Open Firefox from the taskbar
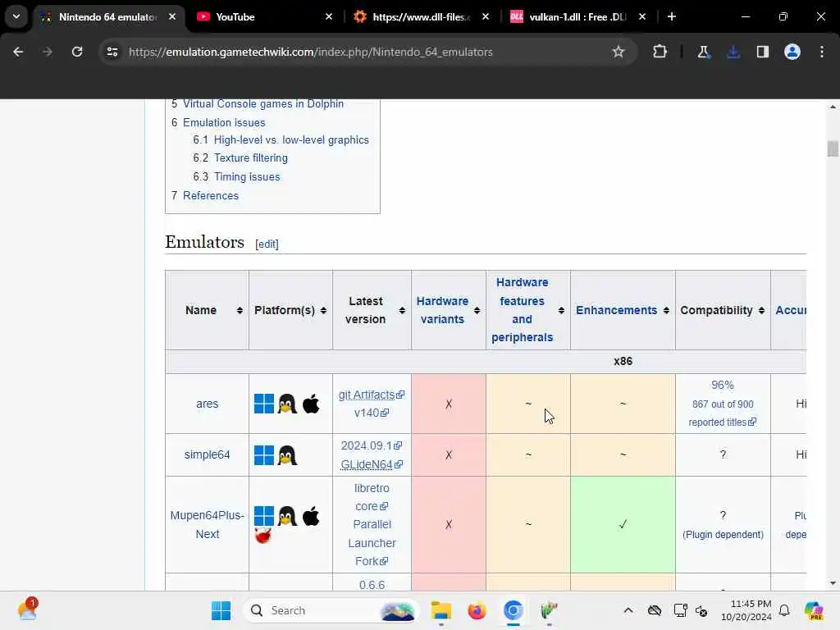840x630 pixels. [x=477, y=610]
